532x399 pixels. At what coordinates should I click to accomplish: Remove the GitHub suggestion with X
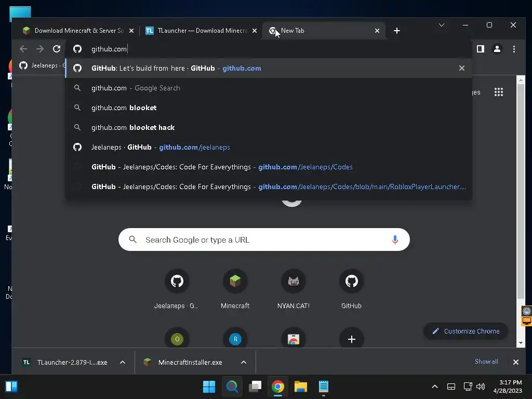(x=462, y=68)
